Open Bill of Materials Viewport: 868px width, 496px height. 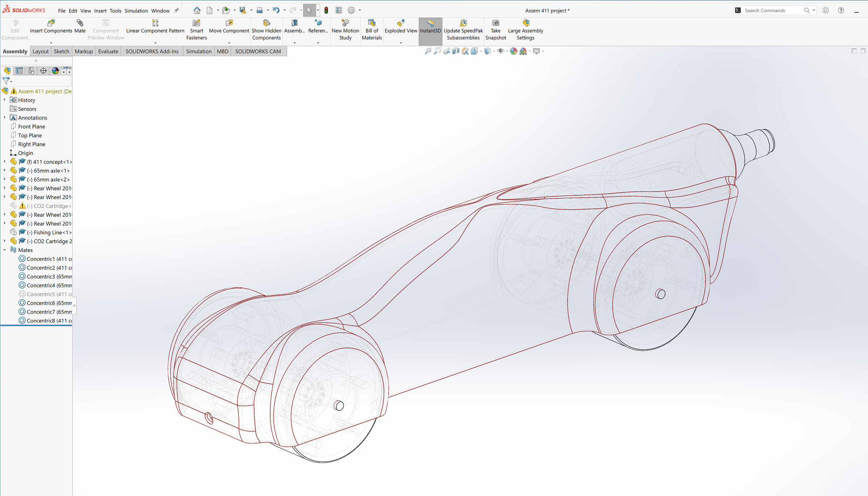click(372, 30)
